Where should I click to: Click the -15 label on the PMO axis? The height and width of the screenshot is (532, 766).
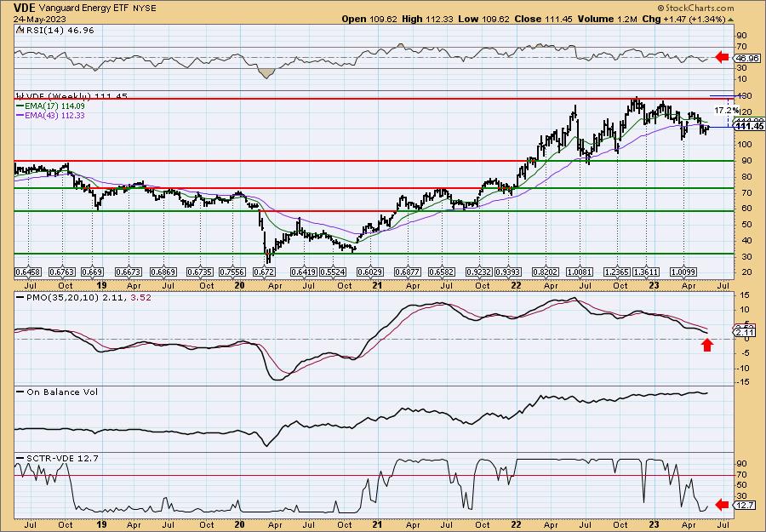(742, 382)
